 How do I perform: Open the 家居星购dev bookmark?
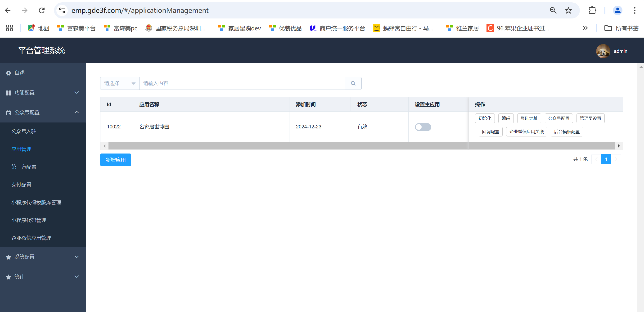point(239,28)
